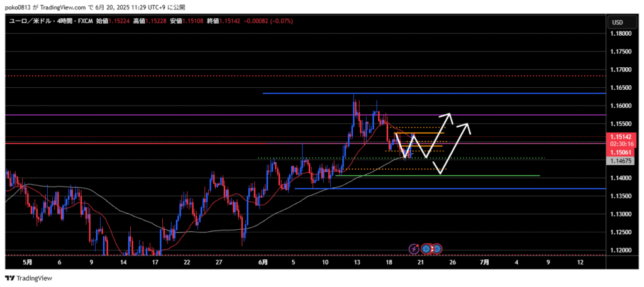Select the topmost blue horizontal resistance line
Viewport: 644px width, 287px height.
pos(434,93)
